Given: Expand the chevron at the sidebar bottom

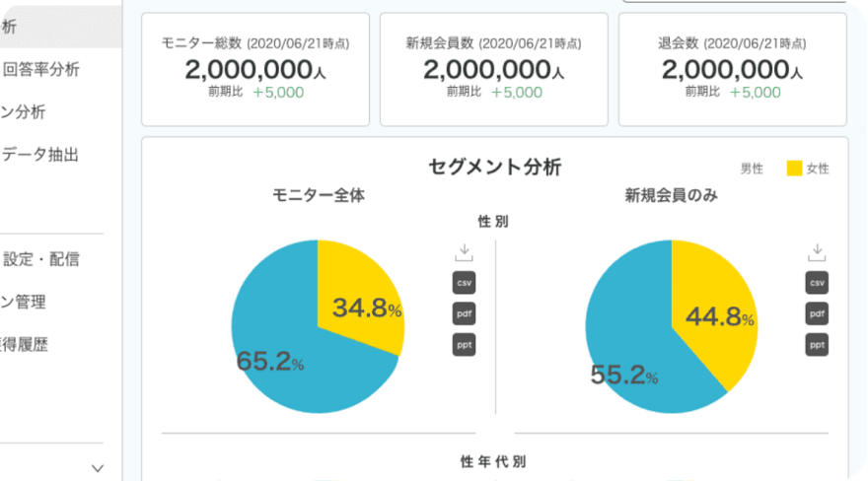Looking at the screenshot, I should [97, 469].
